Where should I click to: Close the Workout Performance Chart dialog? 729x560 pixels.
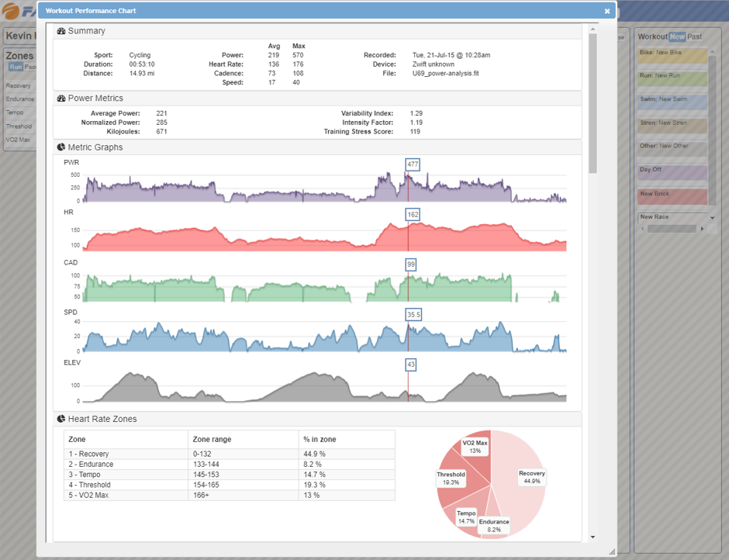tap(607, 11)
